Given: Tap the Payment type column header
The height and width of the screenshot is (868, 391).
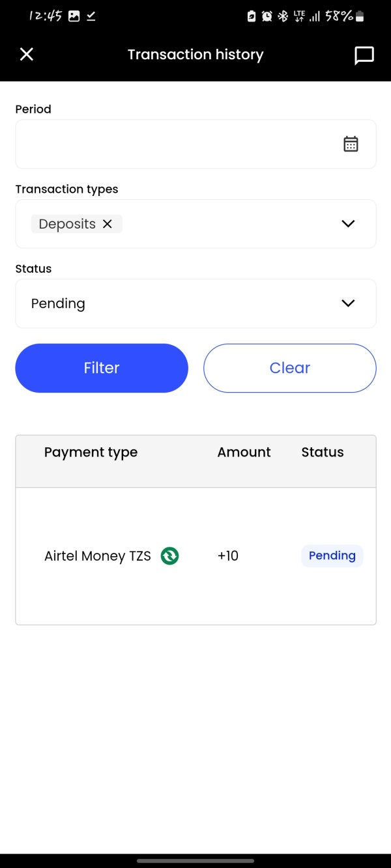Looking at the screenshot, I should (x=91, y=453).
